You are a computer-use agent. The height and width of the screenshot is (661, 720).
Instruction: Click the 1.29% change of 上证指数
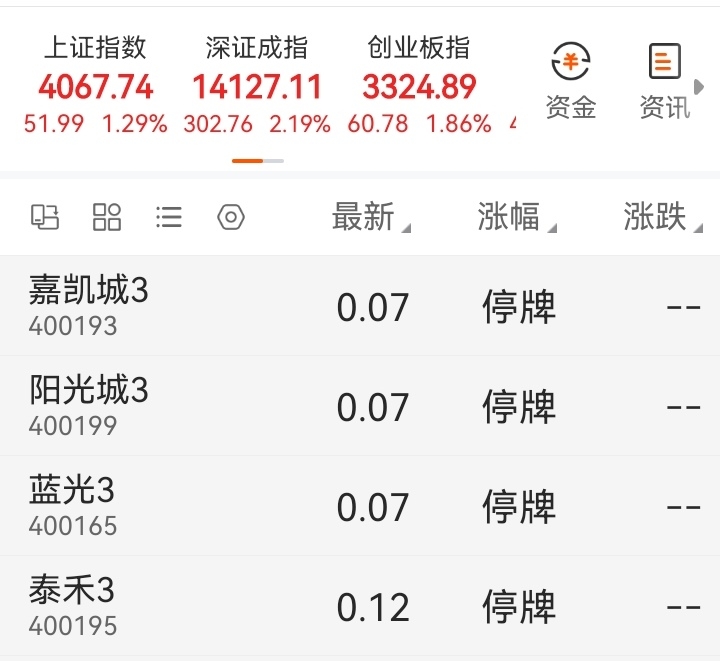[x=135, y=124]
